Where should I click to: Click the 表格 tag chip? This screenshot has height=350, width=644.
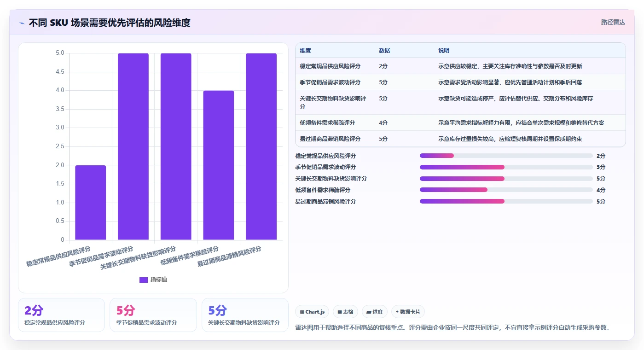345,312
